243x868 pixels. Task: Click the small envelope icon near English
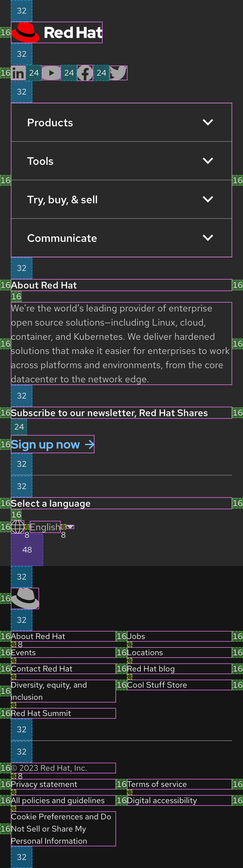pos(70,526)
